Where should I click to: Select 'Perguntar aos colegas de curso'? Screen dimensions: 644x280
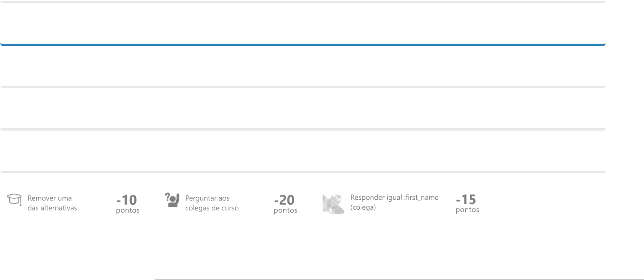point(212,203)
